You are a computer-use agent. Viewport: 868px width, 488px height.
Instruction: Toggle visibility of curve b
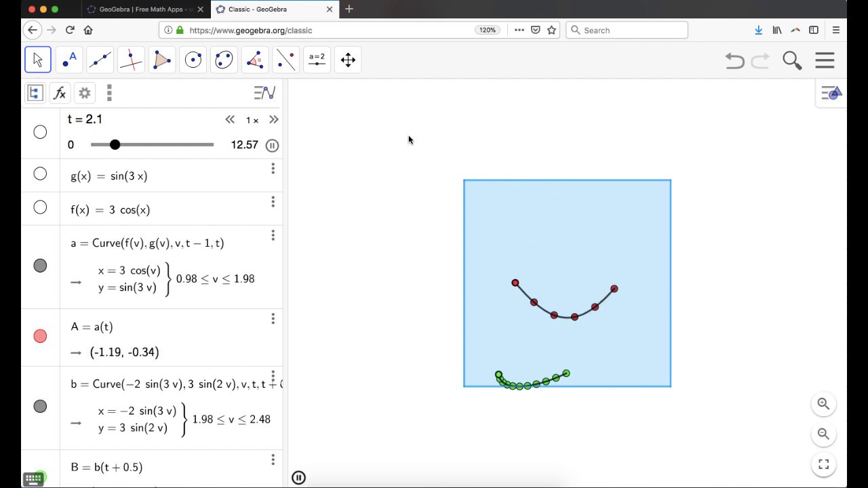(x=40, y=406)
